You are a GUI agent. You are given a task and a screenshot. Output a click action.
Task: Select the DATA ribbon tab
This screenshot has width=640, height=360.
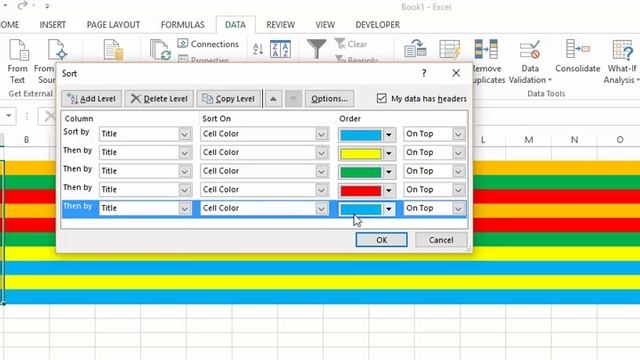point(236,25)
